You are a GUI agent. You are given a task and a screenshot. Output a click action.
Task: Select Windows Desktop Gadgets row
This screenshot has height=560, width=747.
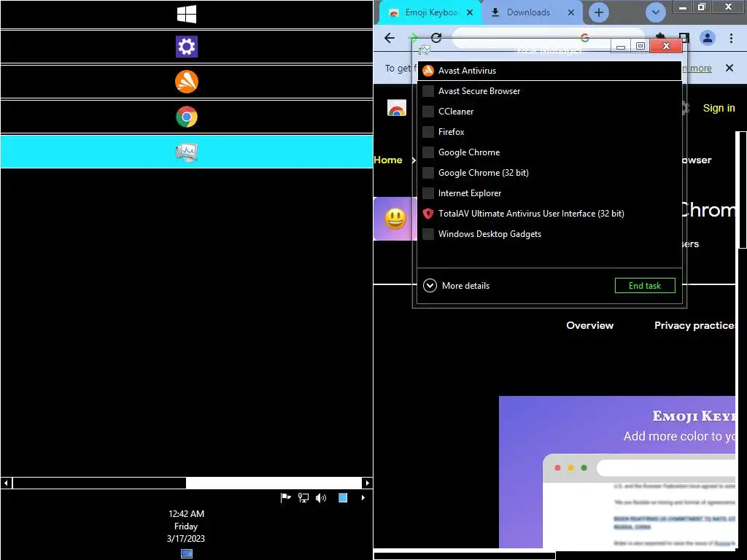tap(549, 234)
